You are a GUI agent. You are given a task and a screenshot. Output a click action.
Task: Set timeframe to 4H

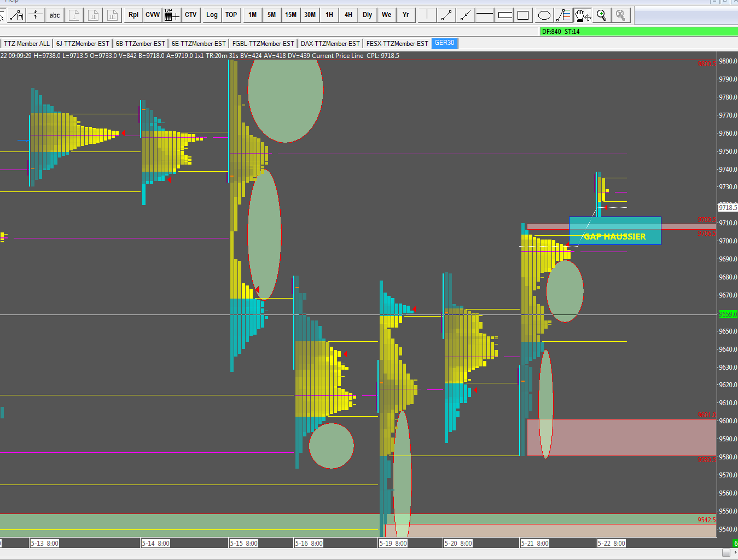(x=348, y=15)
